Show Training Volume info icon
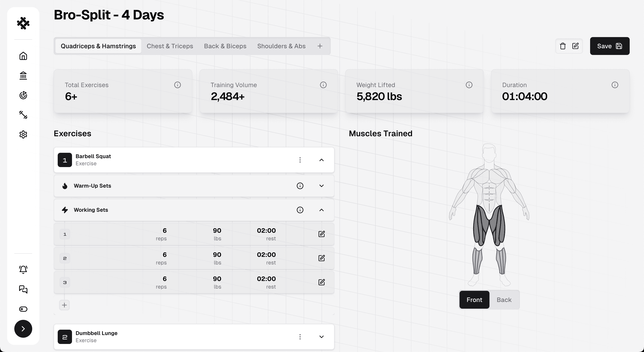This screenshot has width=644, height=352. [323, 85]
